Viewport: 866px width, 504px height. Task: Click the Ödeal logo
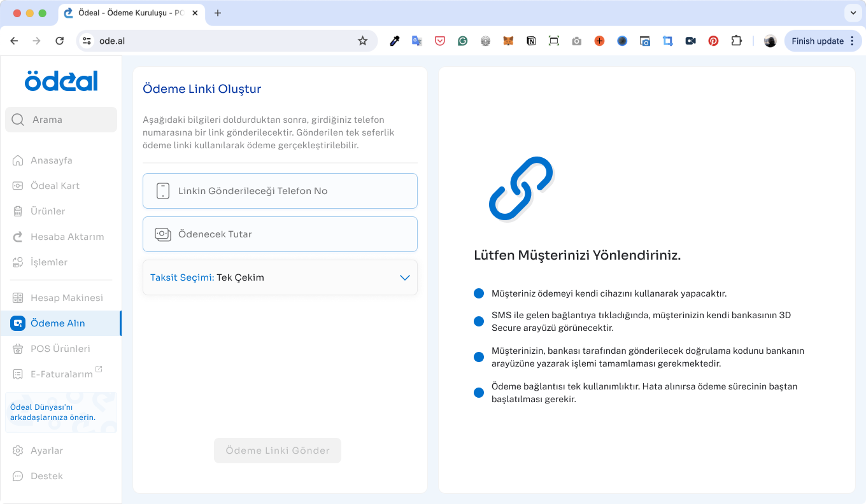(61, 81)
